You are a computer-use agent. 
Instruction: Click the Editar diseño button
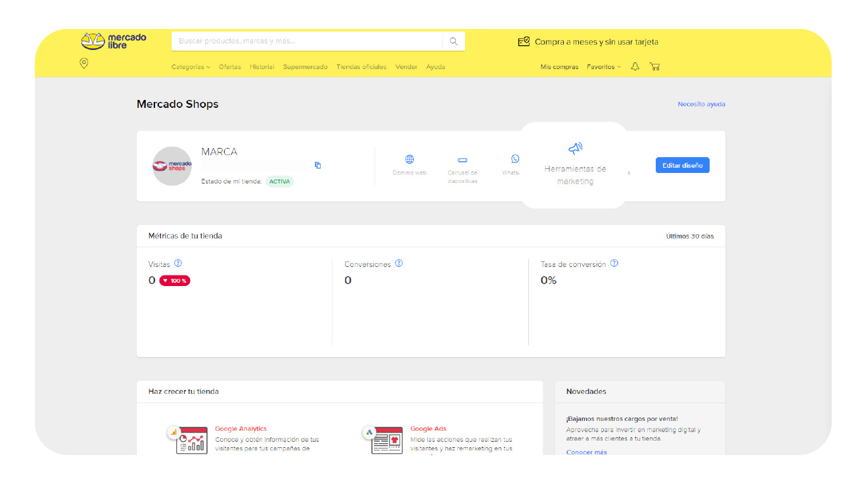[x=683, y=165]
